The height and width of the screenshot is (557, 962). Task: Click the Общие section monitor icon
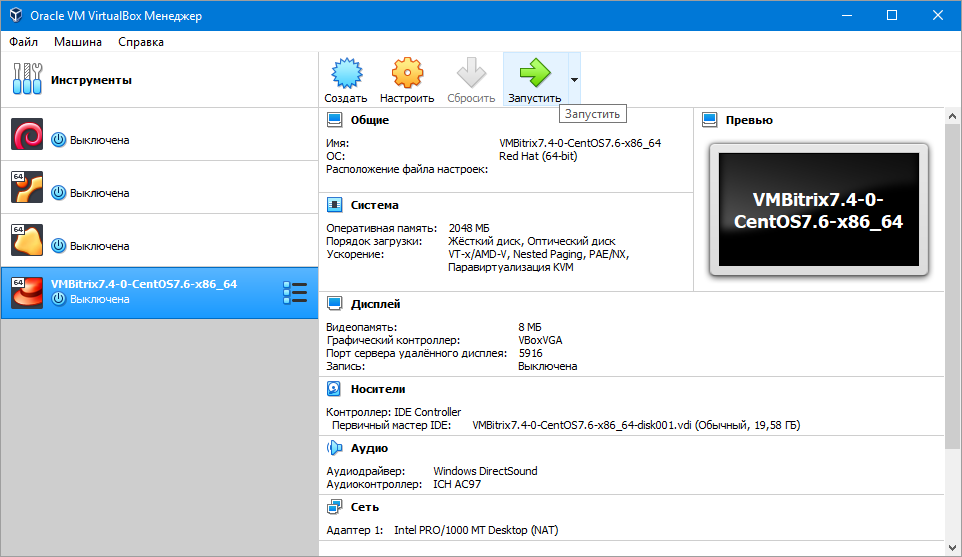(335, 120)
